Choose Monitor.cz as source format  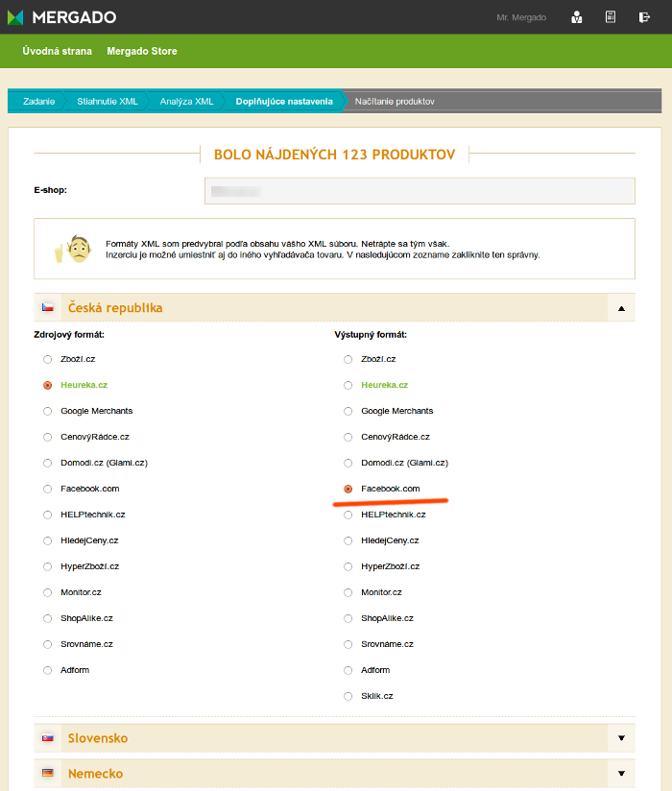(x=47, y=592)
